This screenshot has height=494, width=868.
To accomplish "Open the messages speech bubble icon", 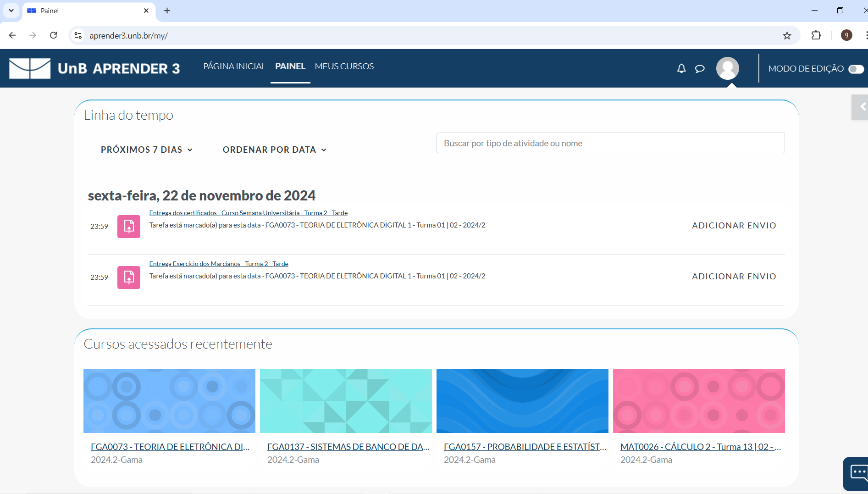I will (x=700, y=69).
